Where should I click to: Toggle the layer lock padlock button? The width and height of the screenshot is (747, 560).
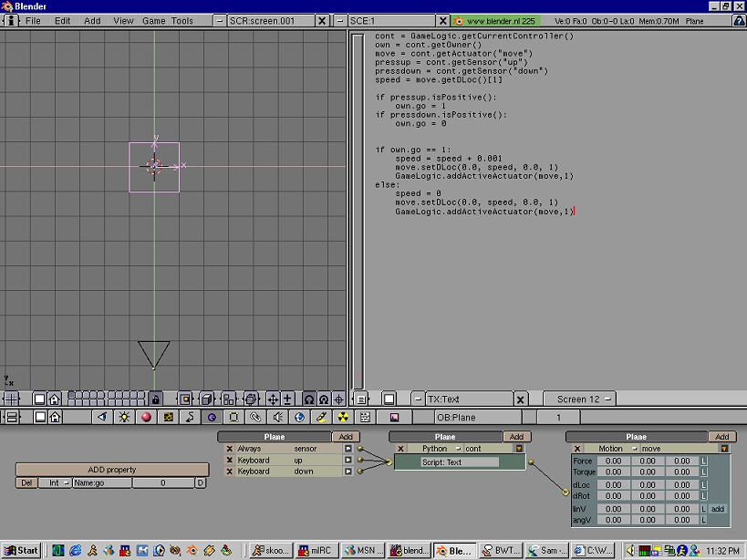(155, 399)
